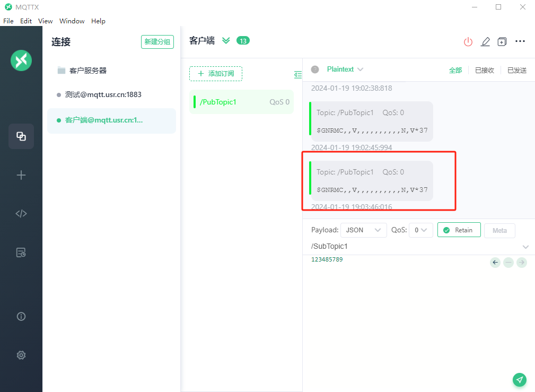Open the QoS level dropdown
Screen dimensions: 535x392
(420, 230)
